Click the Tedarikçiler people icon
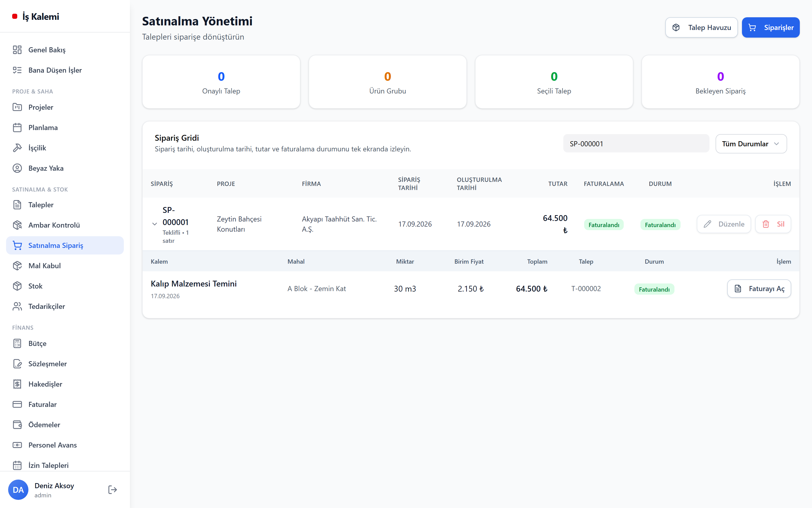 click(x=17, y=306)
